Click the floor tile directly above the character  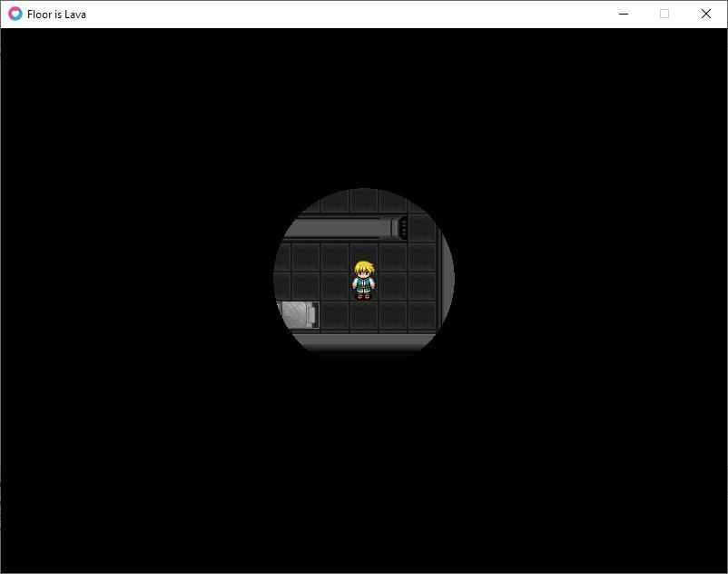coord(364,256)
